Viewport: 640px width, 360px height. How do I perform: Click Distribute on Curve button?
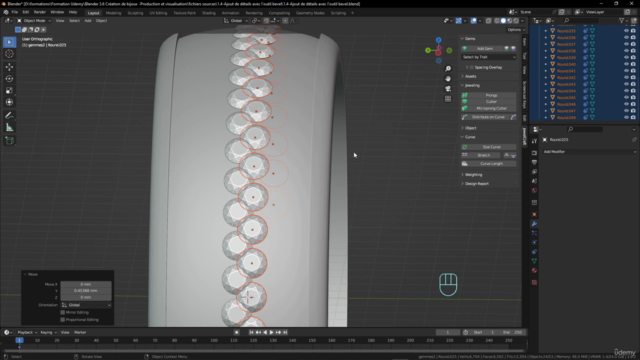485,117
